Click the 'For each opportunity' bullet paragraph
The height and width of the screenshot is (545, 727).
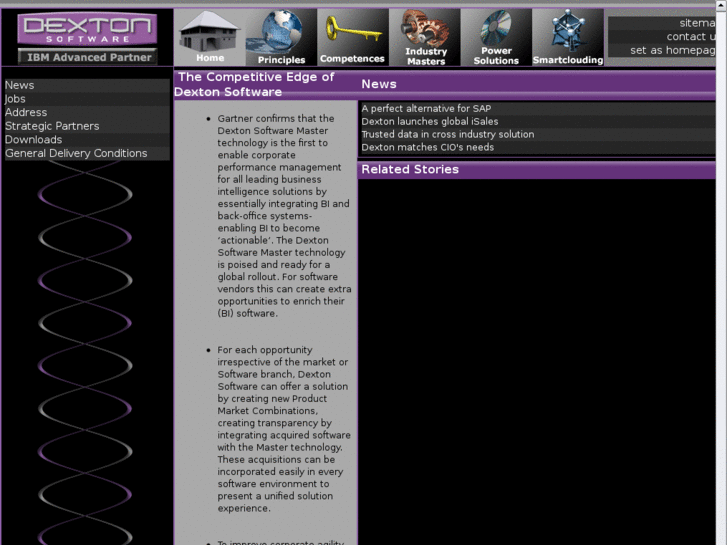[284, 429]
